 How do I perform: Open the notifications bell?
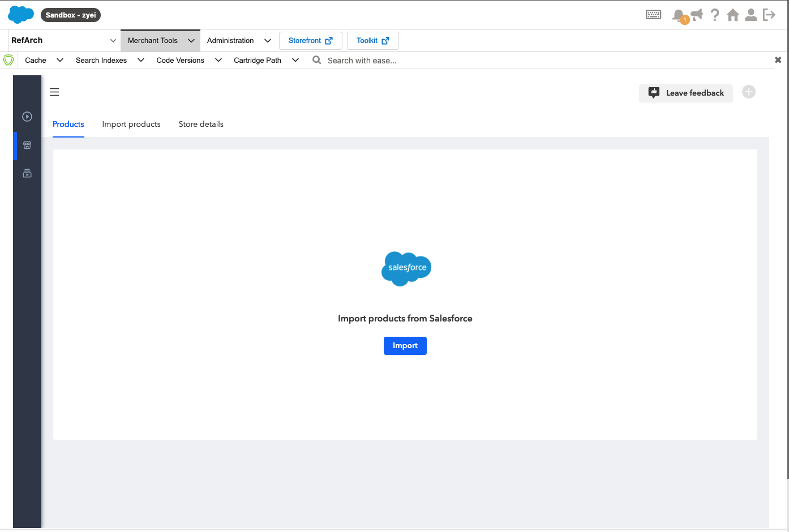[x=677, y=15]
